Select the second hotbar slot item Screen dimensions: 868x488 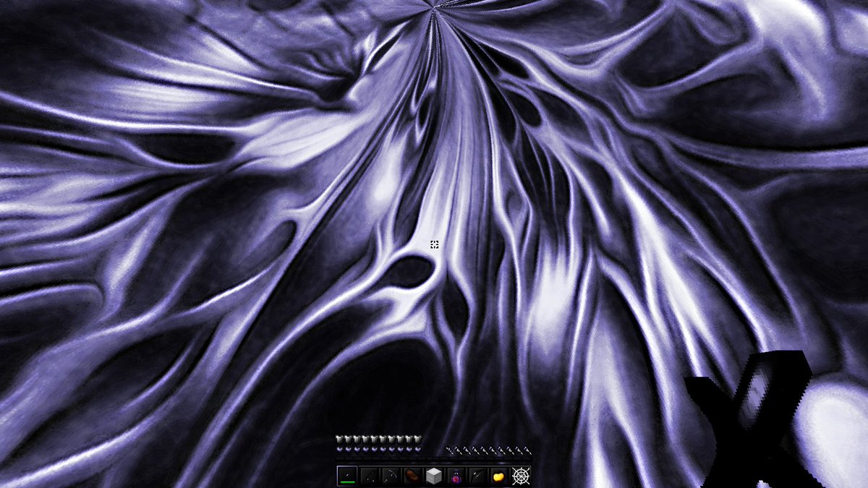tap(369, 476)
